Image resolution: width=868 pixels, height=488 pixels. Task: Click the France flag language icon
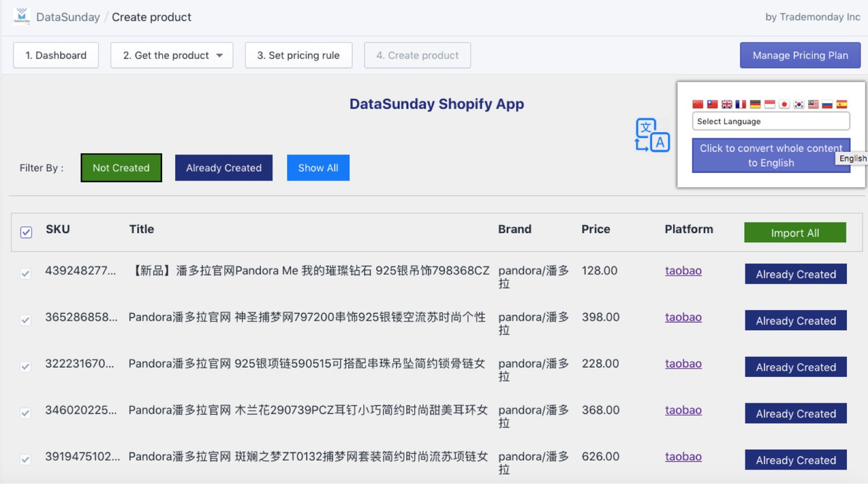click(x=741, y=104)
